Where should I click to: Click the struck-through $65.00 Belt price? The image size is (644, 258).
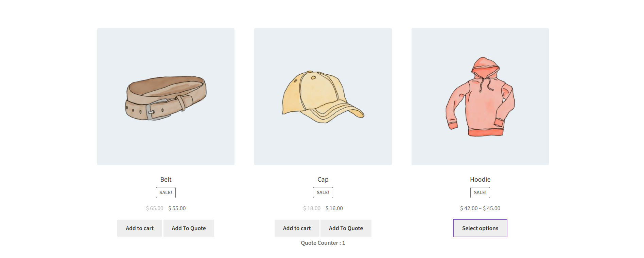pos(155,208)
